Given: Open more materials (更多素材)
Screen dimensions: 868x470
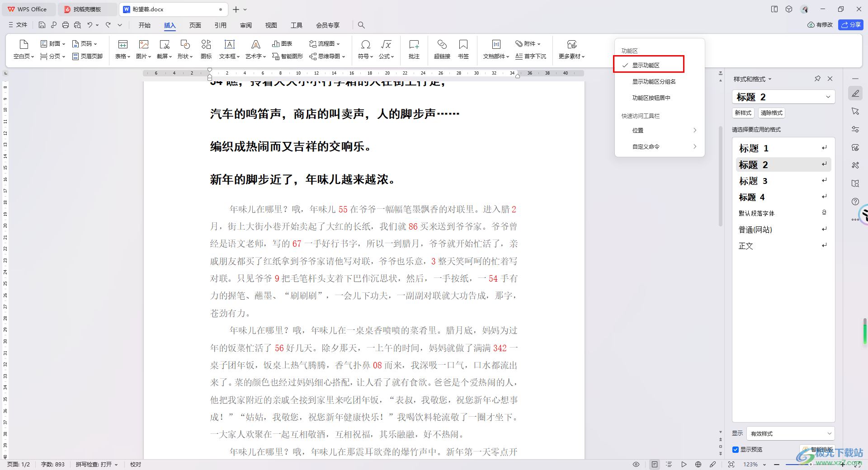Looking at the screenshot, I should (x=571, y=49).
